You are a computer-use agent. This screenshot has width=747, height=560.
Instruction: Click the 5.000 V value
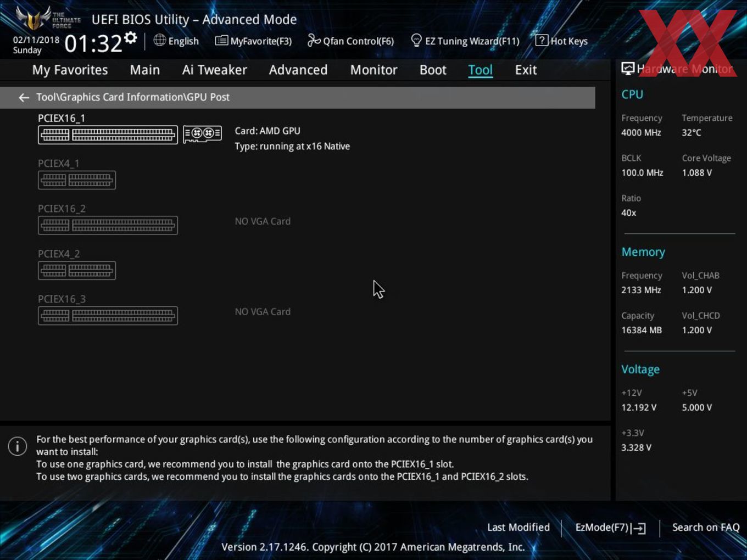697,407
